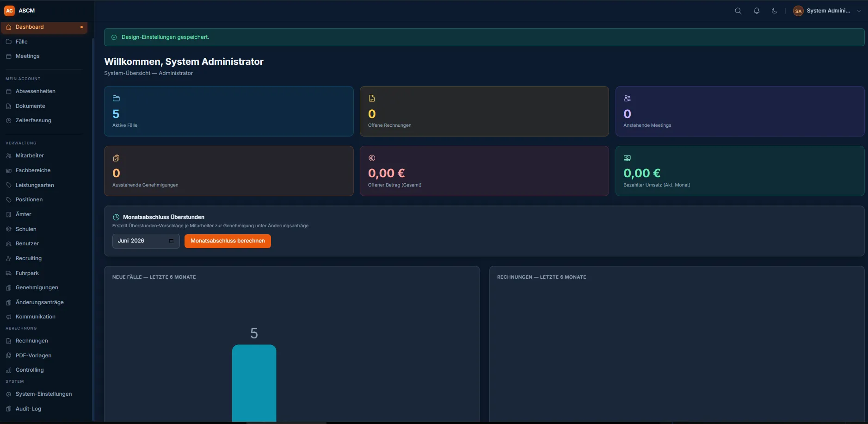The image size is (868, 424).
Task: Open the month picker calendar icon
Action: tap(171, 241)
